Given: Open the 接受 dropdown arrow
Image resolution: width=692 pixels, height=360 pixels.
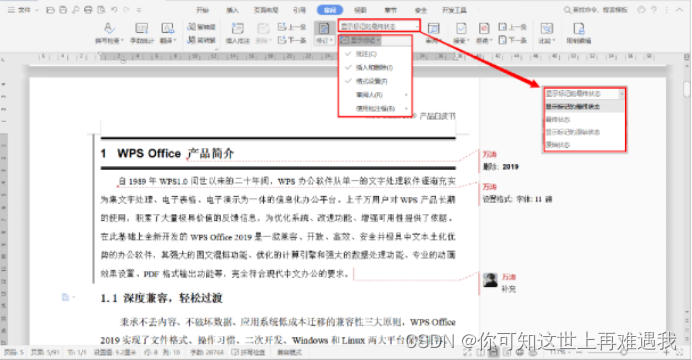Looking at the screenshot, I should coord(467,41).
